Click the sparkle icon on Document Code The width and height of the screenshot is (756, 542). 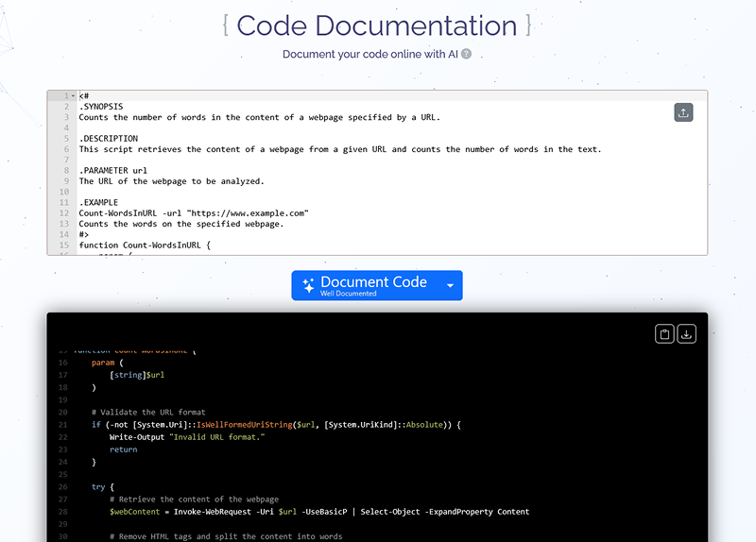click(308, 285)
